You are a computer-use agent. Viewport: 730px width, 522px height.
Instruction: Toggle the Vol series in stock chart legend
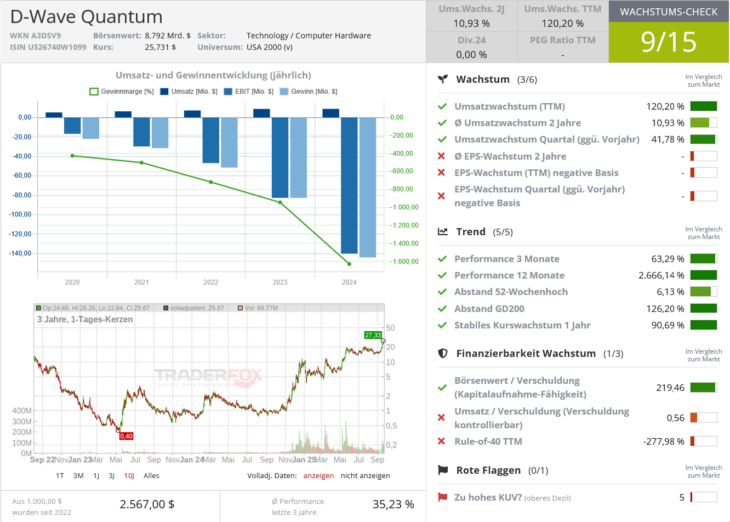pos(257,308)
